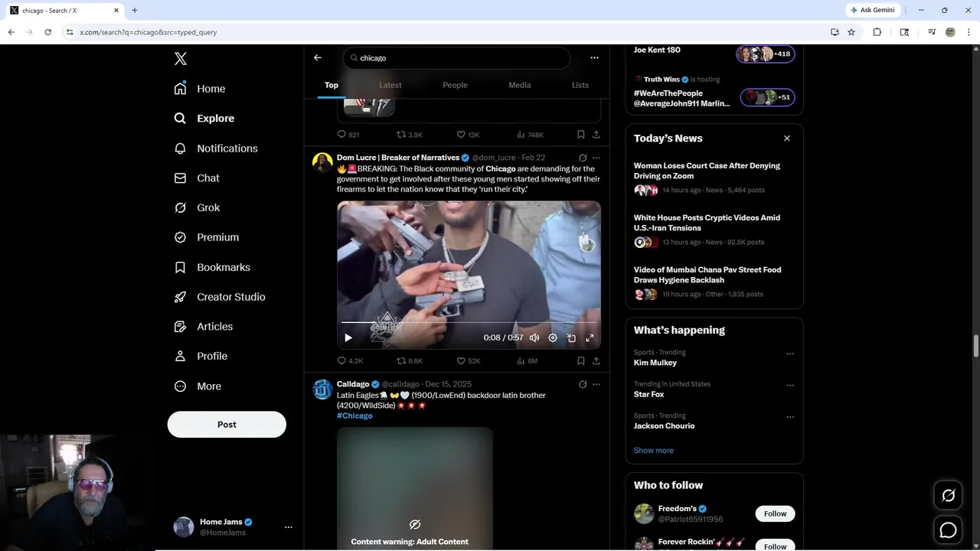The width and height of the screenshot is (980, 551).
Task: Open Mumbai Chana Pav Street Food story
Action: [x=714, y=282]
